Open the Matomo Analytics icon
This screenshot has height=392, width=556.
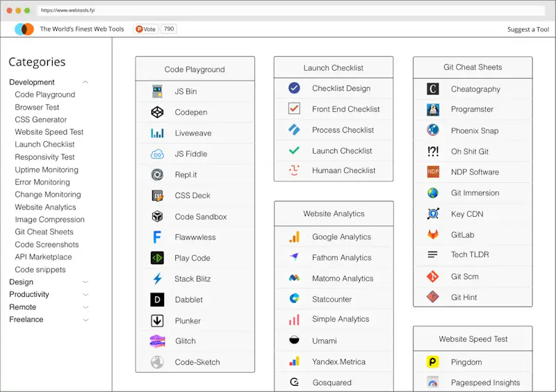point(294,278)
